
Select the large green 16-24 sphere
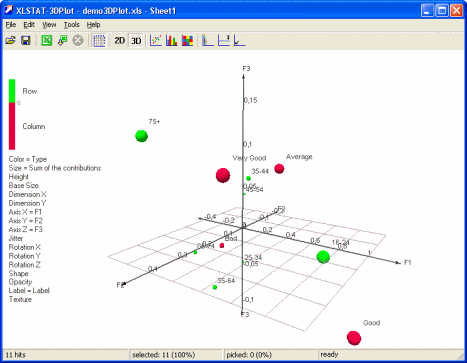click(x=323, y=257)
